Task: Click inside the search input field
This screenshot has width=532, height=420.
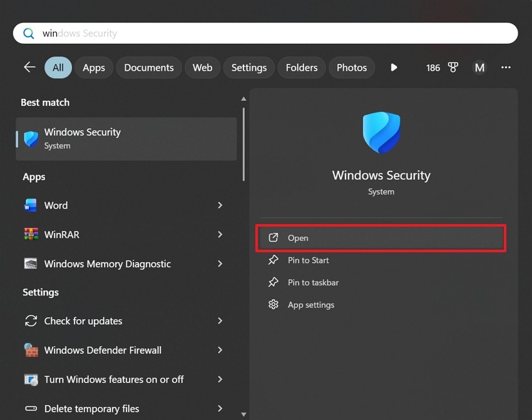Action: [x=250, y=33]
